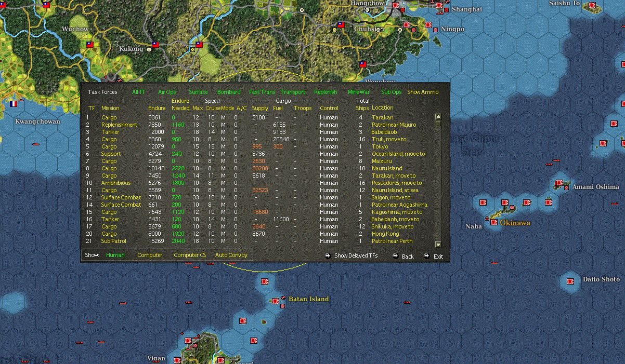Click location 'Hong Kong'
625x364 pixels.
(384, 234)
